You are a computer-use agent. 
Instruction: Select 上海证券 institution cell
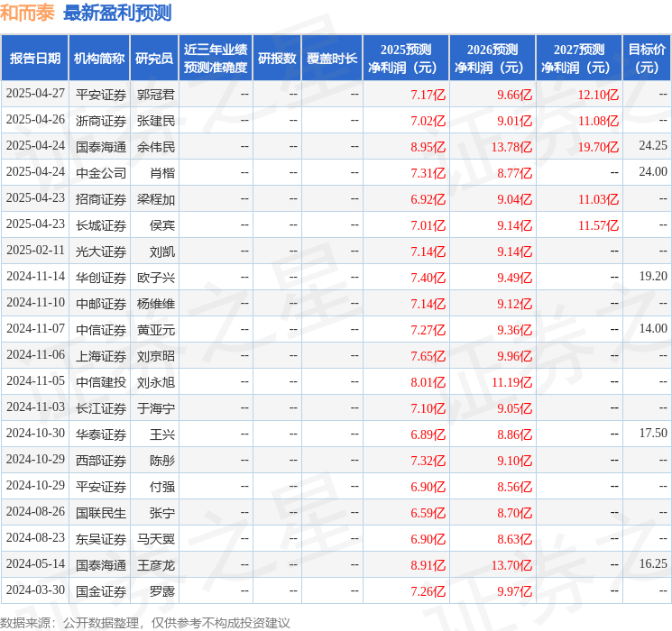(101, 356)
